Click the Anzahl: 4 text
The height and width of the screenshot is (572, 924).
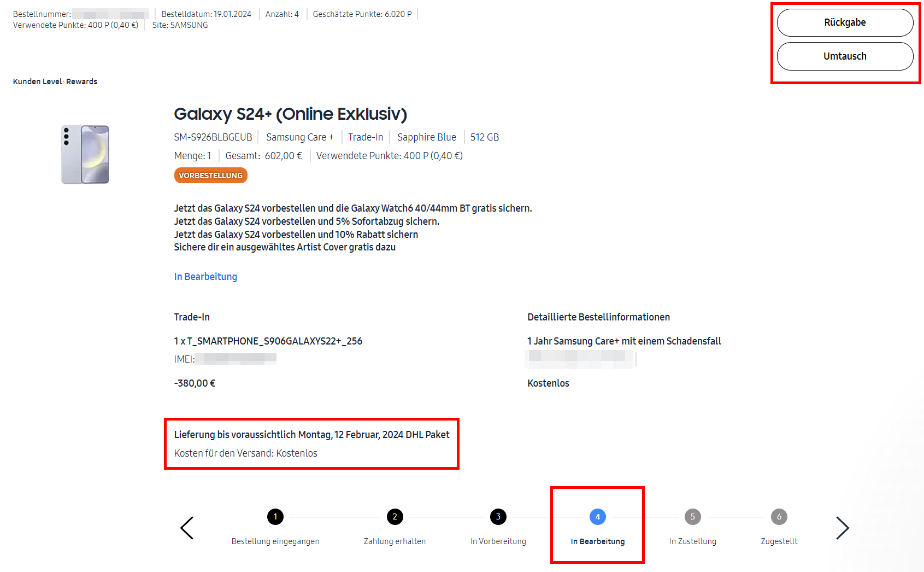[283, 14]
